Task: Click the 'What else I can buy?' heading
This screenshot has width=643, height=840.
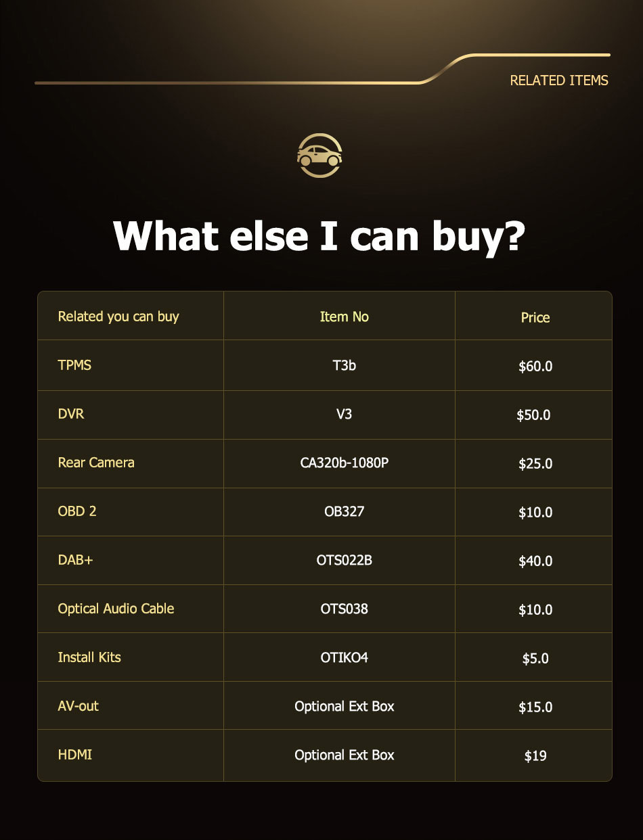Action: click(x=319, y=235)
